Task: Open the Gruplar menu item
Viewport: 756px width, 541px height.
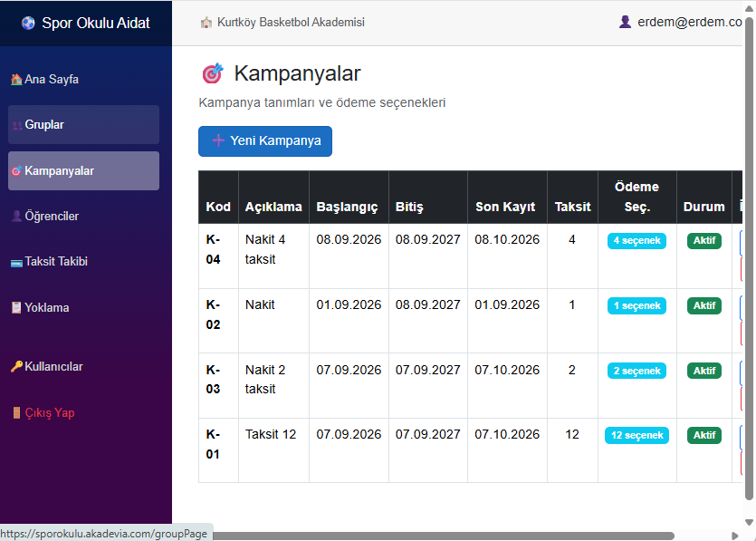Action: click(x=83, y=124)
